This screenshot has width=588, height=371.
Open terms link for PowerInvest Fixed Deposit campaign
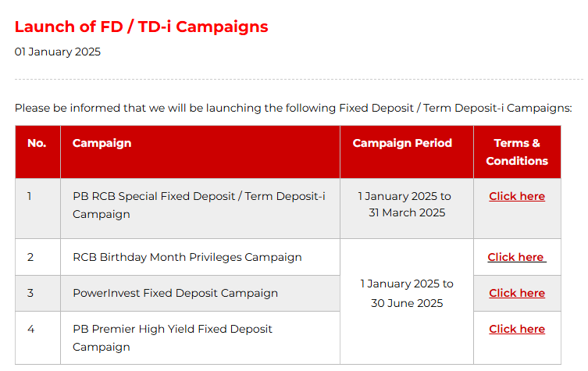pyautogui.click(x=517, y=293)
